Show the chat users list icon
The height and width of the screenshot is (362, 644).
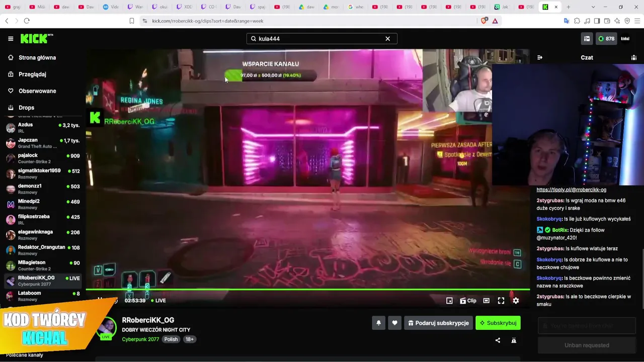[x=633, y=57]
